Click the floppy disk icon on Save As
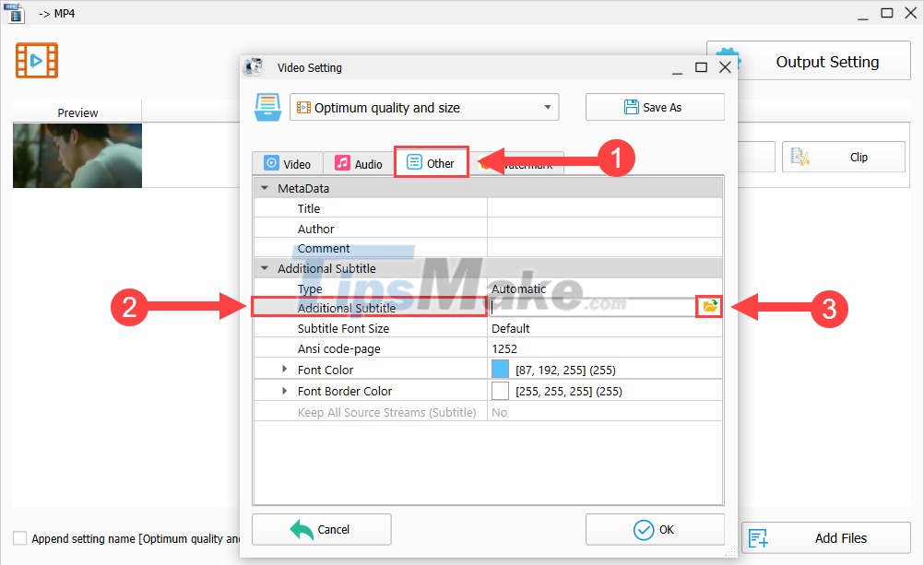 [x=630, y=106]
